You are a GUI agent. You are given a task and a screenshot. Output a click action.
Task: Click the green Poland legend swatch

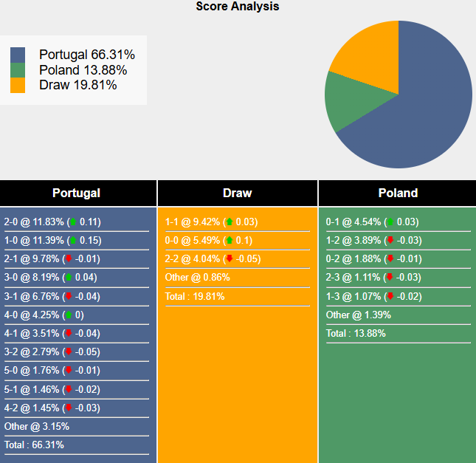pos(18,70)
